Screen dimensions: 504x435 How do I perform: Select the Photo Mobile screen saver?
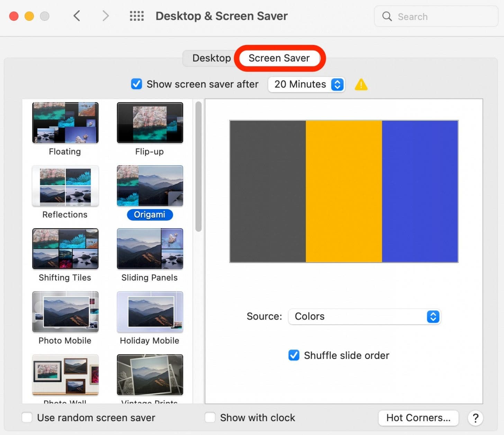click(x=65, y=312)
